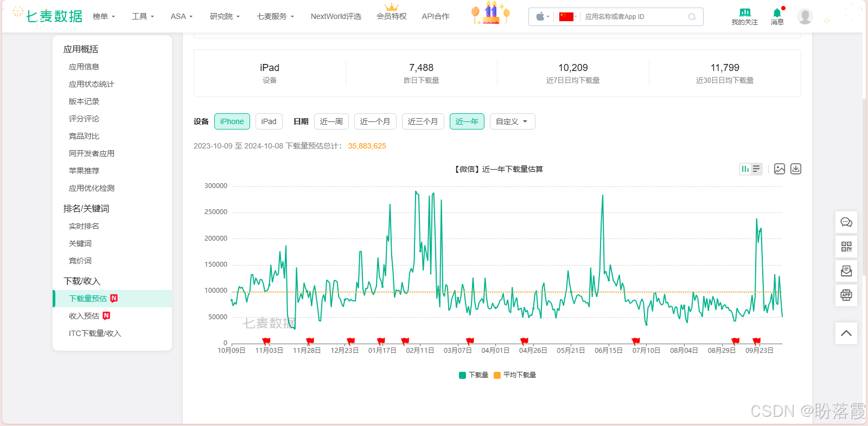Screen dimensions: 868x426
Task: Expand the 工具 menu
Action: click(x=143, y=16)
